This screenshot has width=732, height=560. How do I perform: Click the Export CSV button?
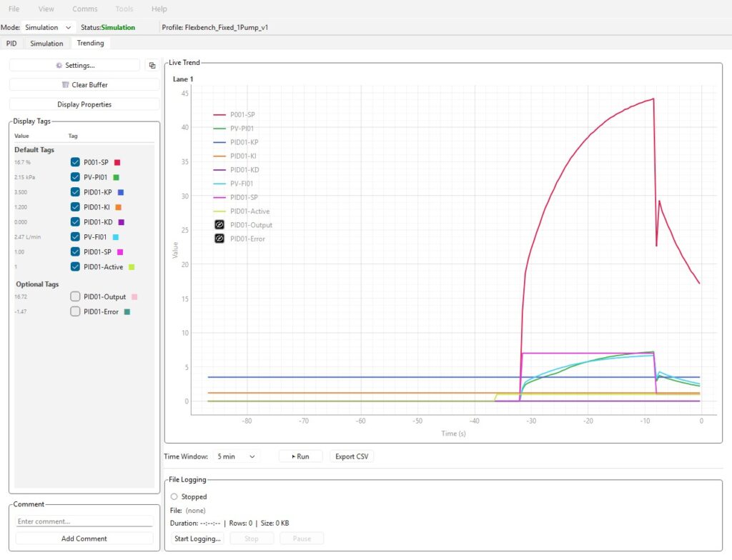[x=352, y=456]
